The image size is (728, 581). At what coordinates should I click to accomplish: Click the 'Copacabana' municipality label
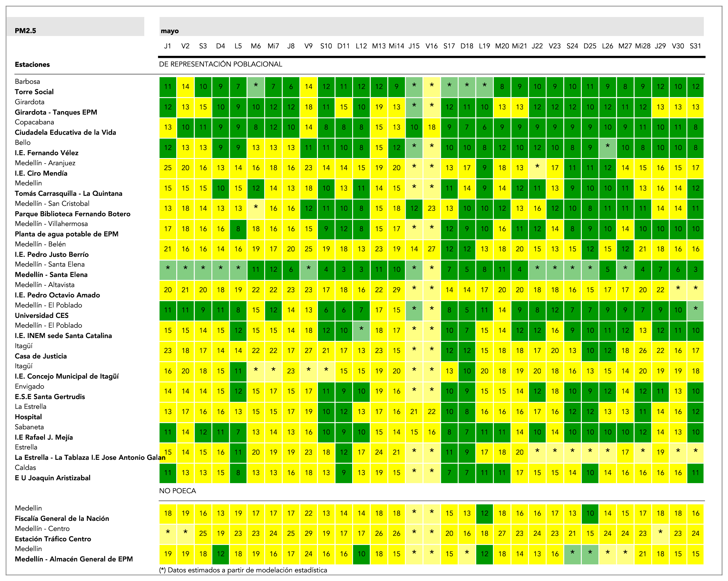pyautogui.click(x=34, y=122)
